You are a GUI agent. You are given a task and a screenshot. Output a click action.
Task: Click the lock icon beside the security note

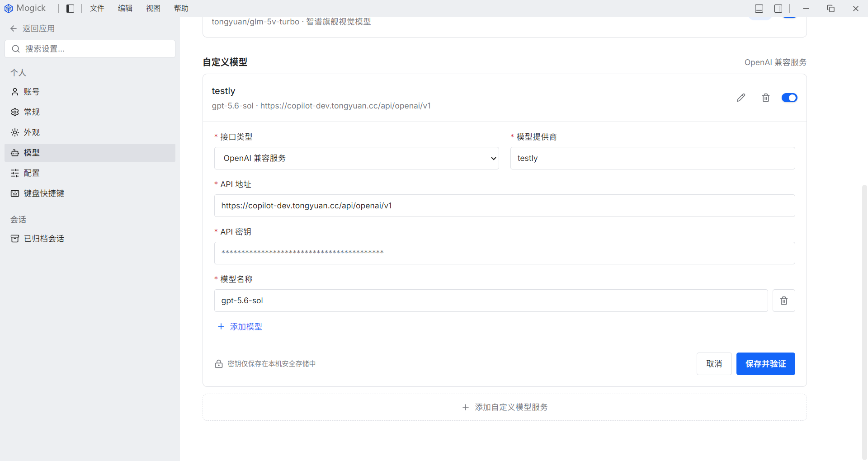coord(219,364)
